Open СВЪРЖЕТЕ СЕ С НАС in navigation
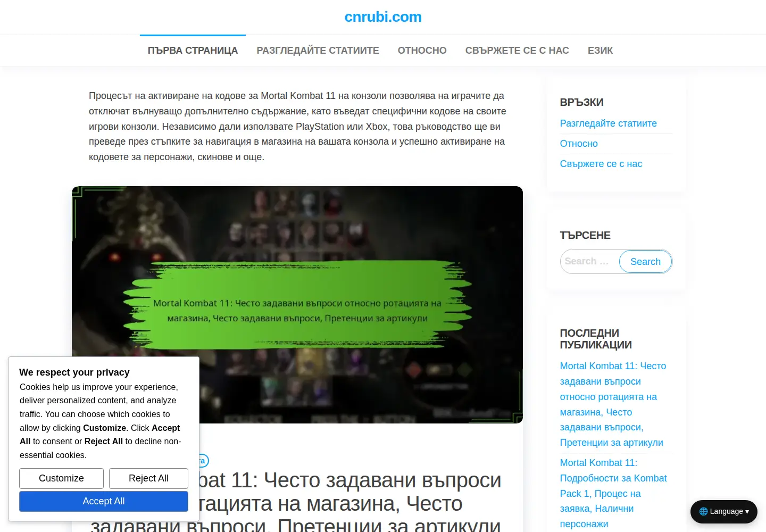This screenshot has width=766, height=532. tap(517, 51)
